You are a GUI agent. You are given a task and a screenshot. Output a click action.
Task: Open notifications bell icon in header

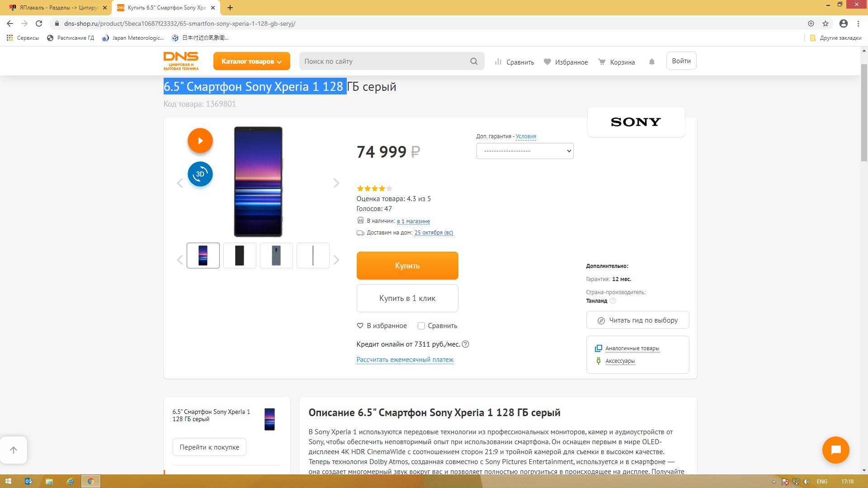pos(651,62)
